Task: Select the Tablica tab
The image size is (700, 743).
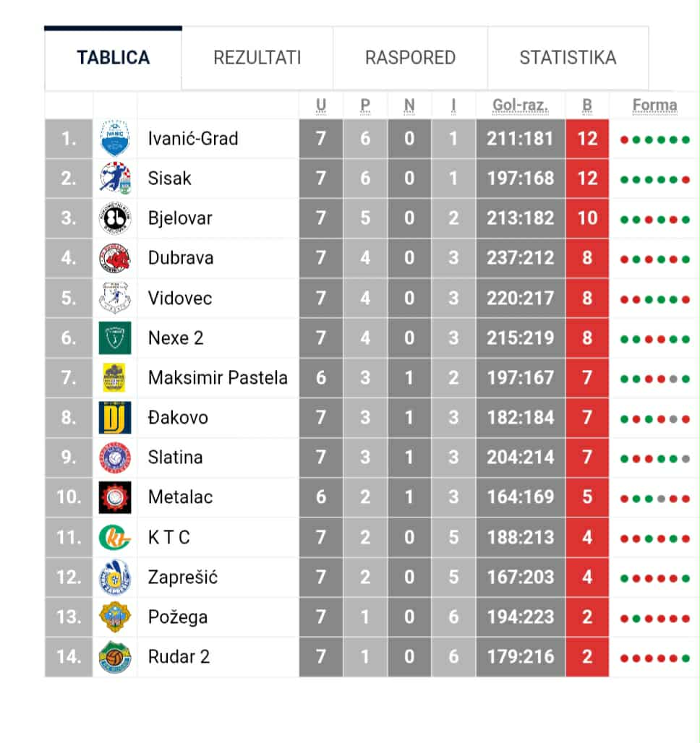Action: (114, 58)
